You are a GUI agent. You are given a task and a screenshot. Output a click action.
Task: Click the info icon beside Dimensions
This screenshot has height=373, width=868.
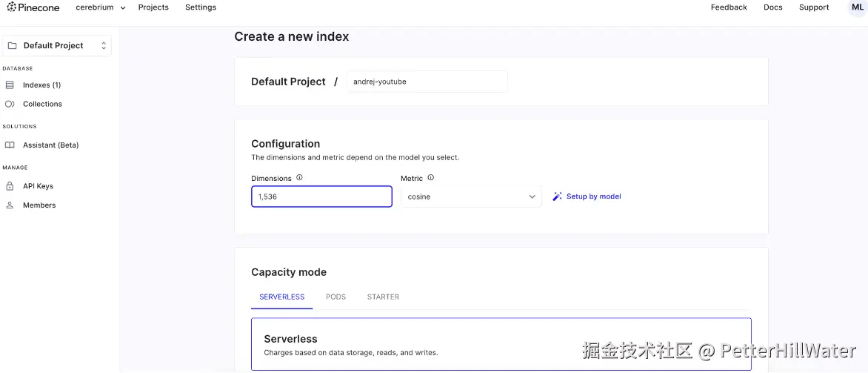pos(299,178)
